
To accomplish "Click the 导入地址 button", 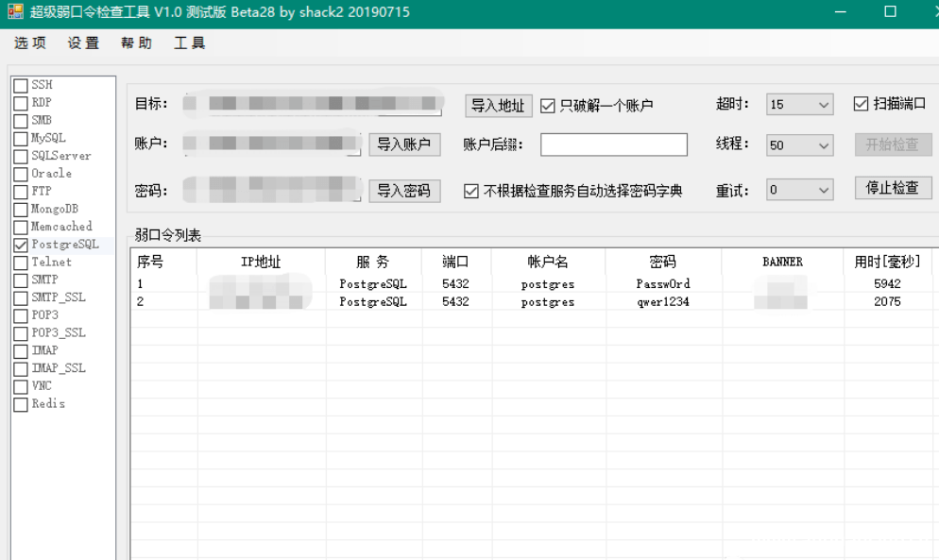I will [x=498, y=104].
